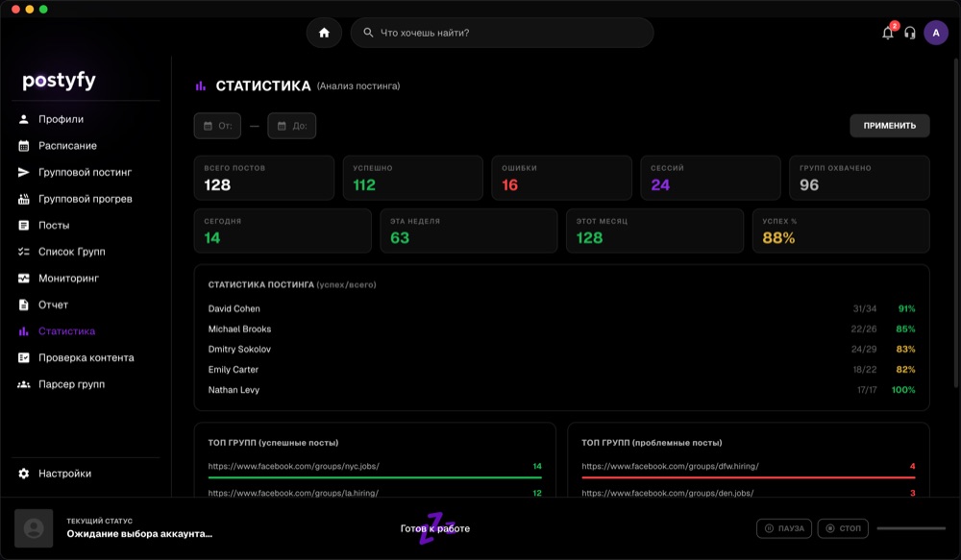
Task: Click the Проверка контента icon
Action: coord(24,357)
